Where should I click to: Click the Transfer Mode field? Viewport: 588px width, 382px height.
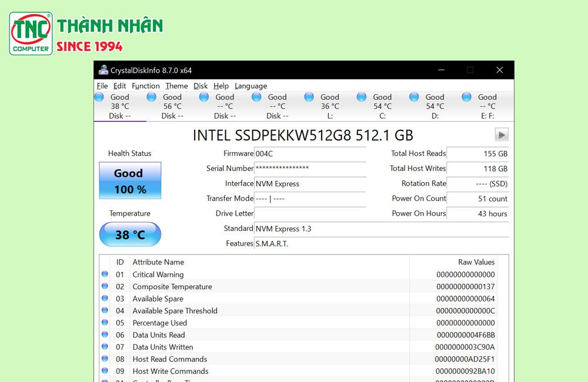(x=310, y=199)
